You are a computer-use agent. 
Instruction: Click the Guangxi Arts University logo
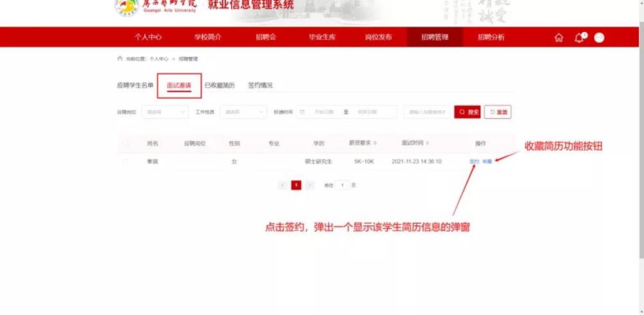pyautogui.click(x=126, y=6)
